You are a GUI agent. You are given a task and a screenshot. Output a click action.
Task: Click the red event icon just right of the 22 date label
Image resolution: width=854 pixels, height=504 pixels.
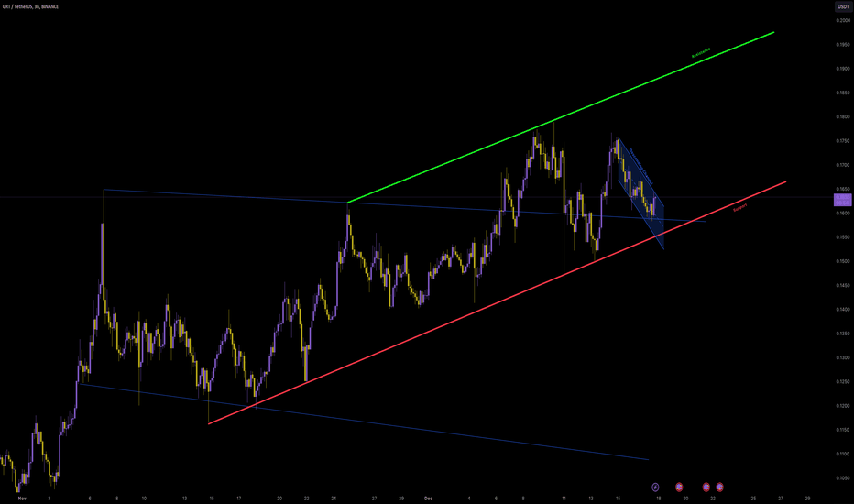[x=719, y=488]
